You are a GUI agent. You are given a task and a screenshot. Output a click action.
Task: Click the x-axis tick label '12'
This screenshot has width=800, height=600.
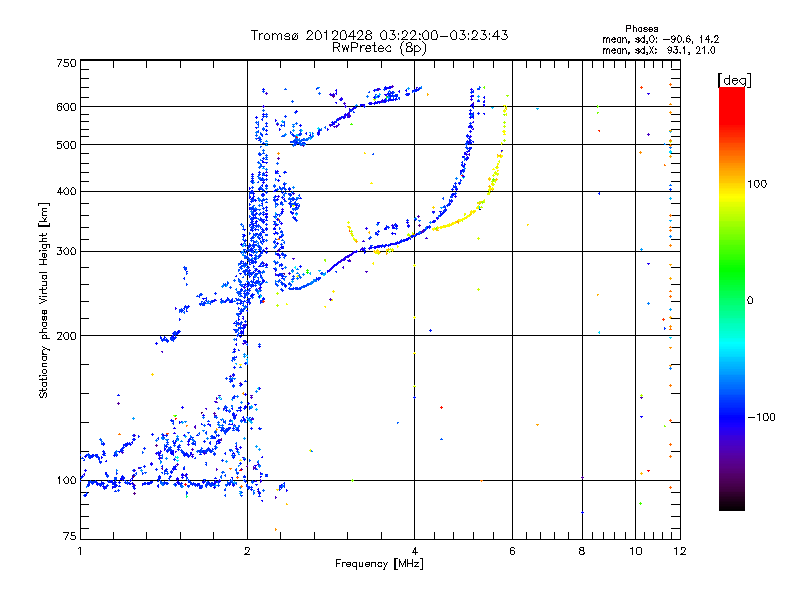click(680, 551)
